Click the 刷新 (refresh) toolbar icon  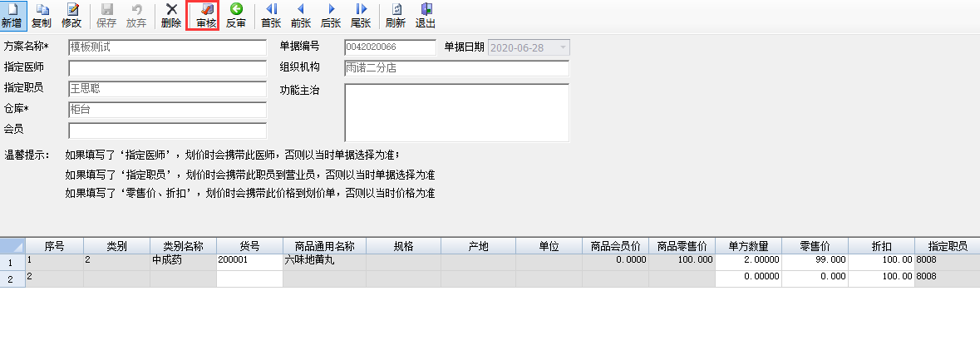(396, 16)
